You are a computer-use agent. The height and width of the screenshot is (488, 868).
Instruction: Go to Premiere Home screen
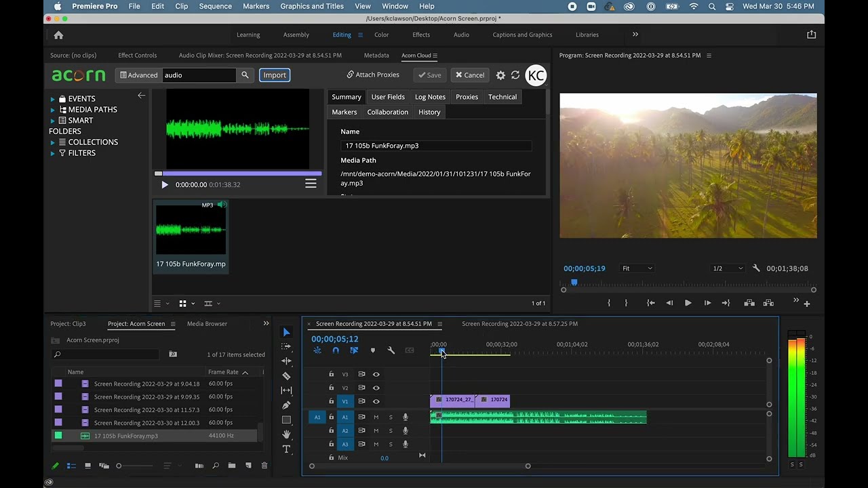58,35
